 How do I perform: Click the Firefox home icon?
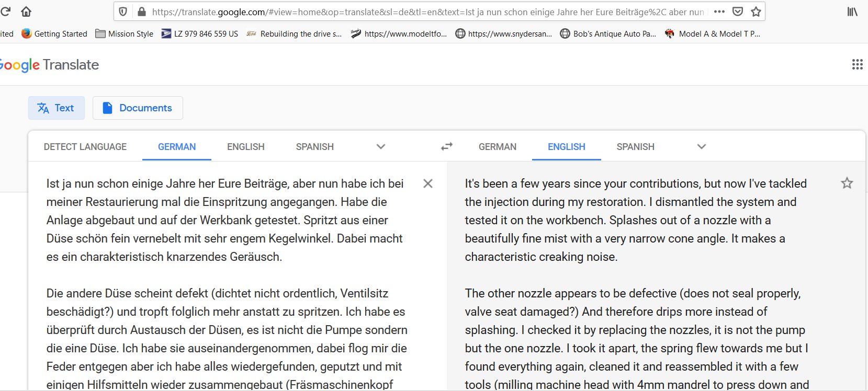click(x=26, y=11)
